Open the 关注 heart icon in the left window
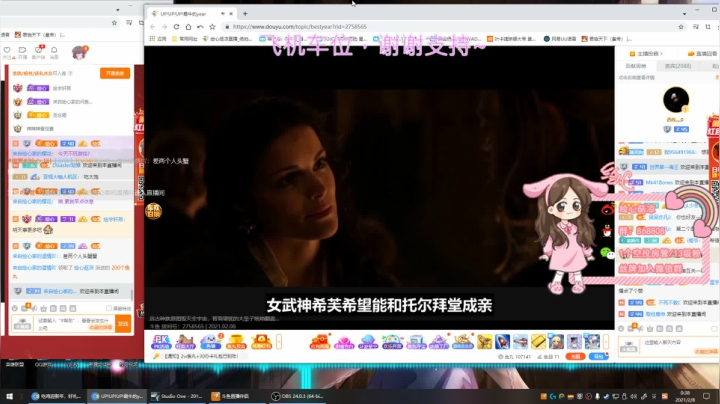Viewport: 720px width, 404px height. click(x=7, y=52)
